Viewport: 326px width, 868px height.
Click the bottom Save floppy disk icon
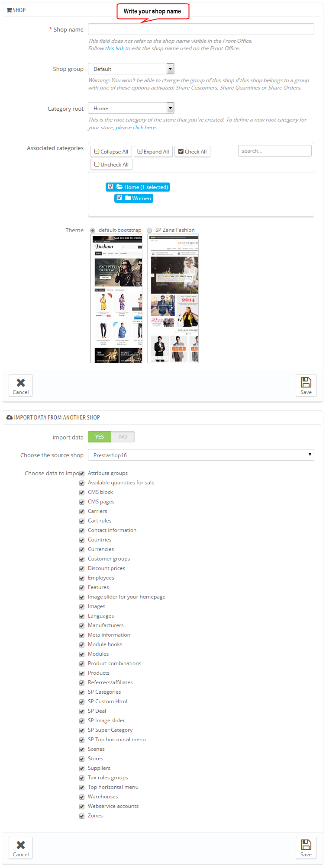click(x=306, y=844)
